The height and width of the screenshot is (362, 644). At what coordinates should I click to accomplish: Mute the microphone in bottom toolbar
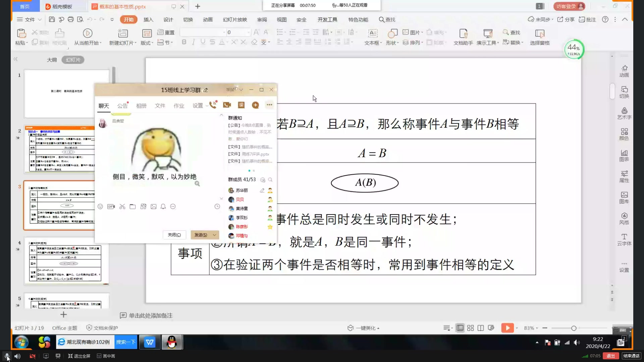(x=7, y=356)
